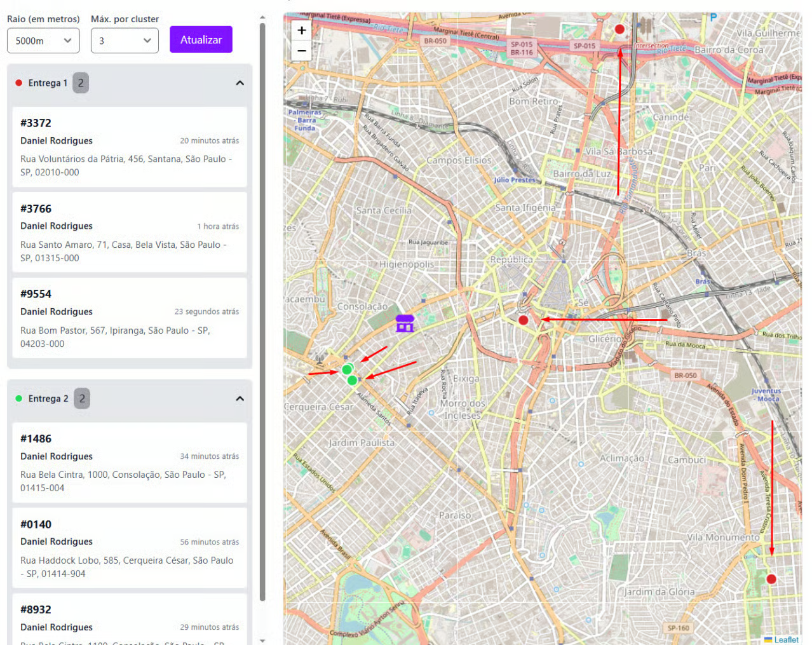The image size is (812, 645).
Task: Click red marker near Vila Monumento
Action: tap(771, 579)
